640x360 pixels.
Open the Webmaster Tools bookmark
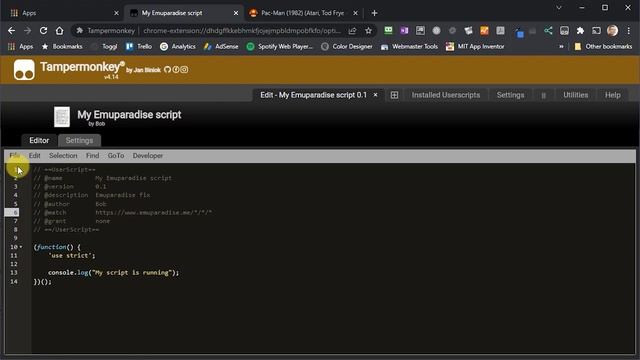click(x=409, y=47)
